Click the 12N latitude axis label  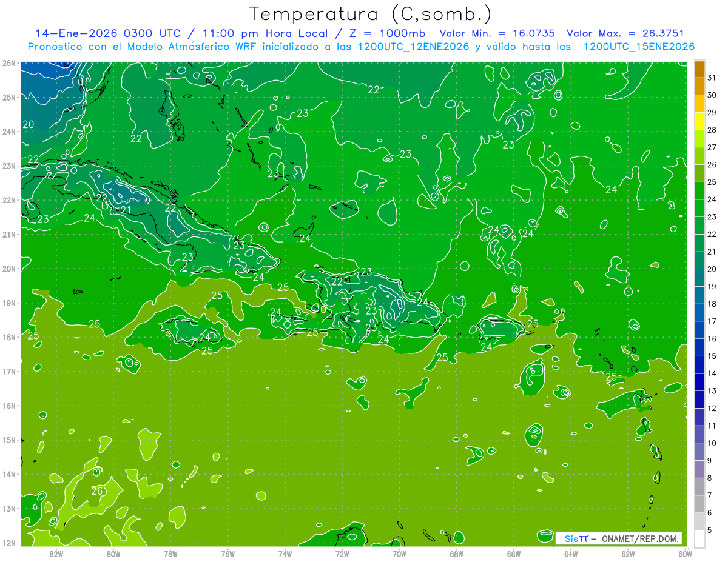coord(8,543)
